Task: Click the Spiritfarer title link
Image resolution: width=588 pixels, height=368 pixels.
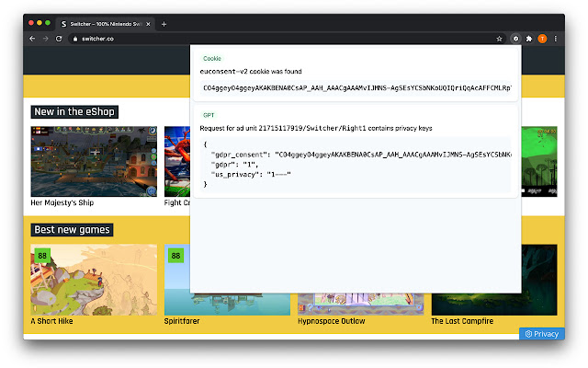Action: click(182, 321)
